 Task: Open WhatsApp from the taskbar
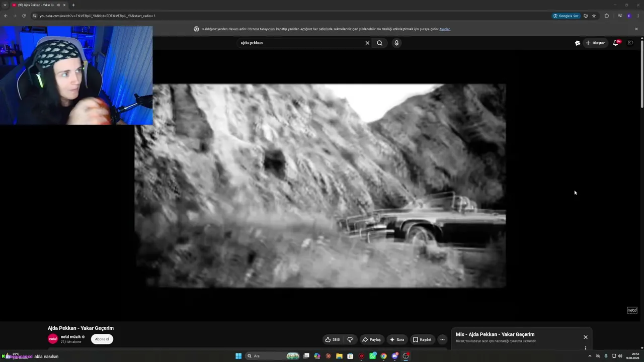[372, 356]
